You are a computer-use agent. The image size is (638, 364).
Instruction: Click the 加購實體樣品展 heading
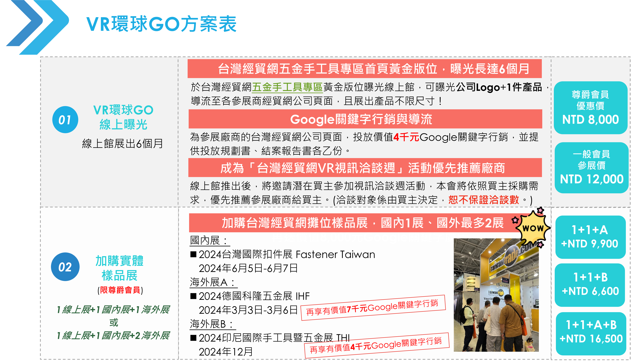[120, 268]
